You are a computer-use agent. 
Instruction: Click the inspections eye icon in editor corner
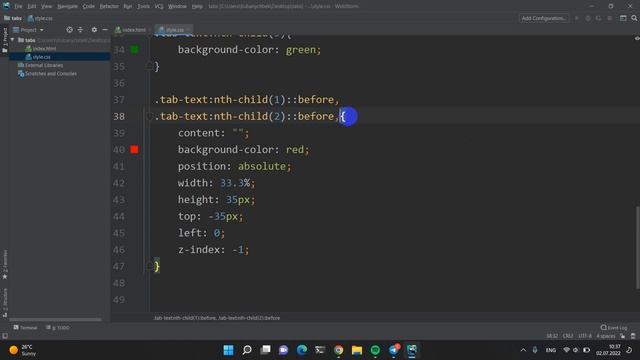pos(637,38)
